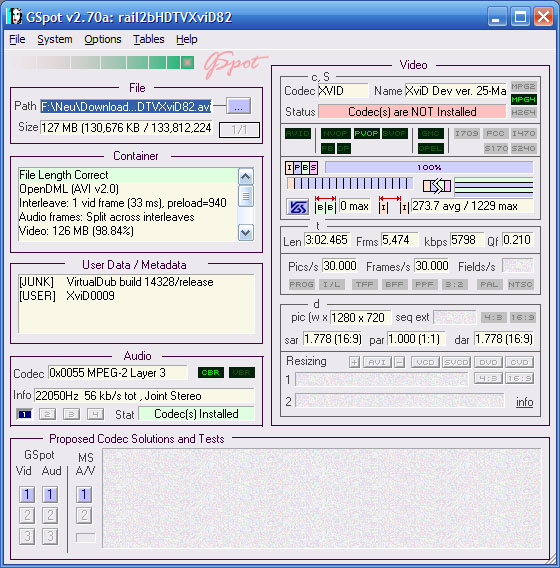The width and height of the screenshot is (560, 568).
Task: Click the GSpot app icon in title bar
Action: coord(14,16)
